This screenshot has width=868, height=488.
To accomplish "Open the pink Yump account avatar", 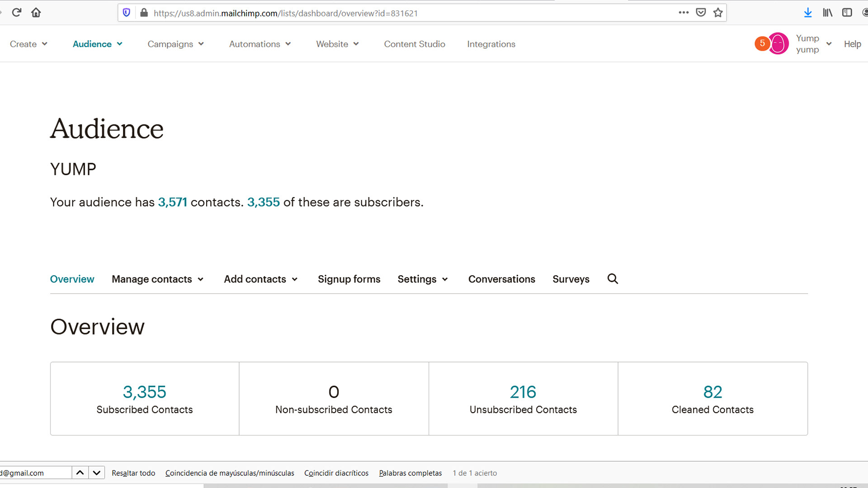I will click(778, 43).
